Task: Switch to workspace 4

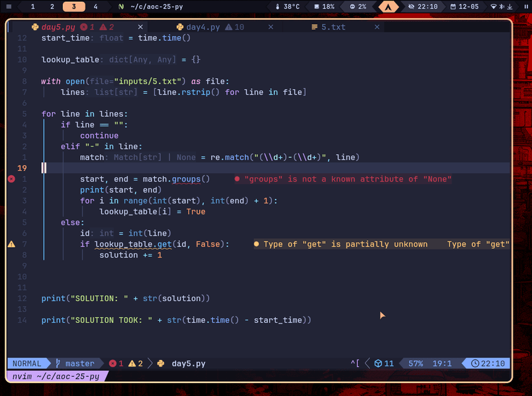Action: 96,6
